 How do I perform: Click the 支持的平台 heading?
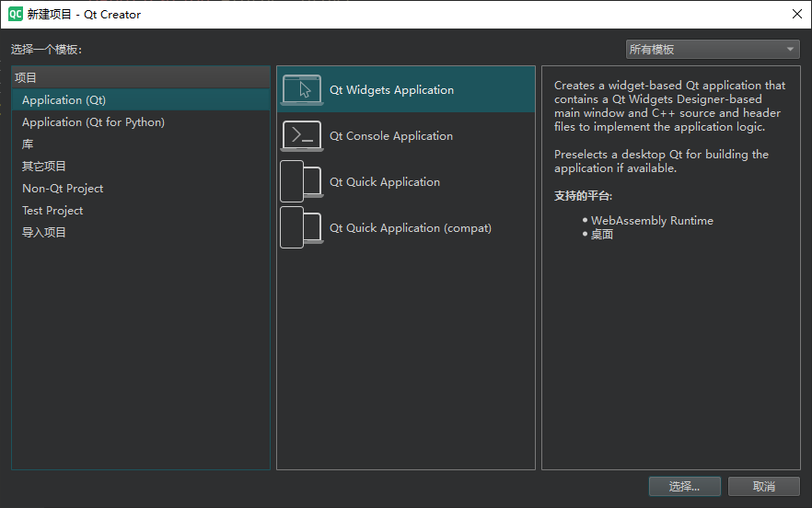[x=583, y=196]
